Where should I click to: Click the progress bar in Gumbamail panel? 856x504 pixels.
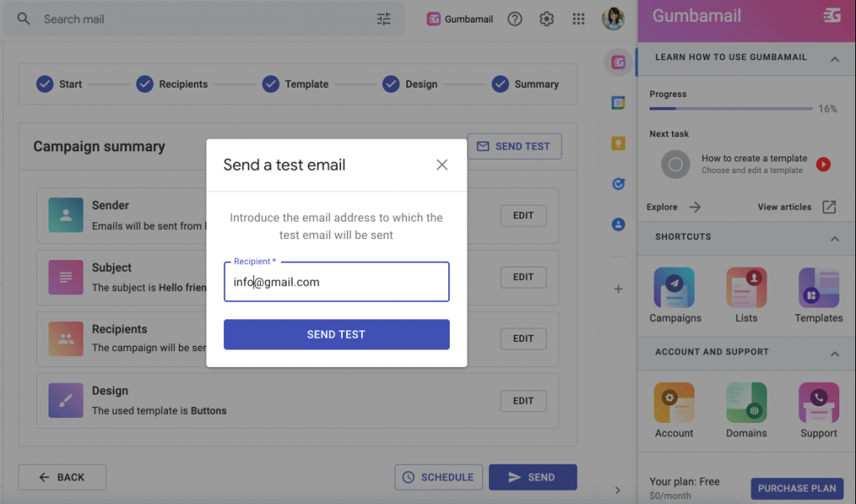click(730, 109)
